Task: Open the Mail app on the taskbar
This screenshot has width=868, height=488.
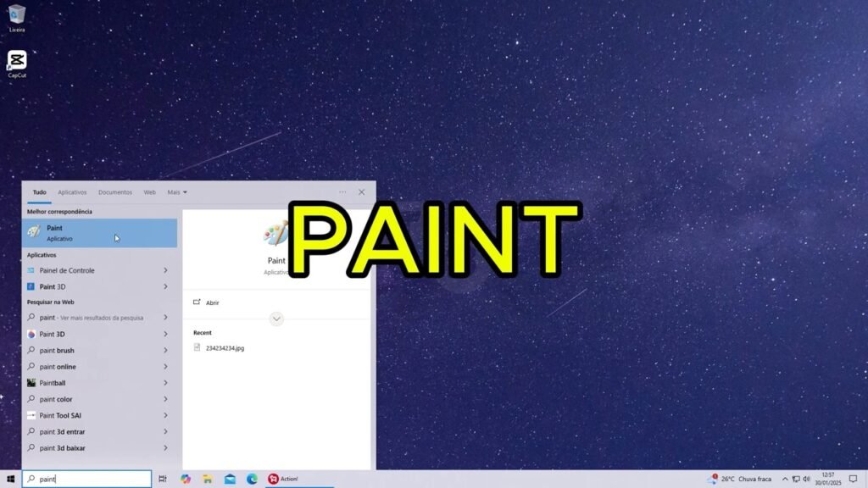Action: [230, 480]
